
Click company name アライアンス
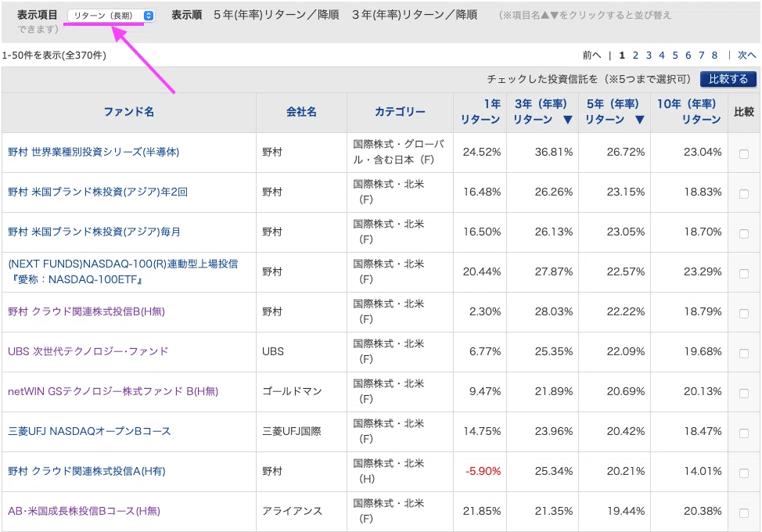292,511
